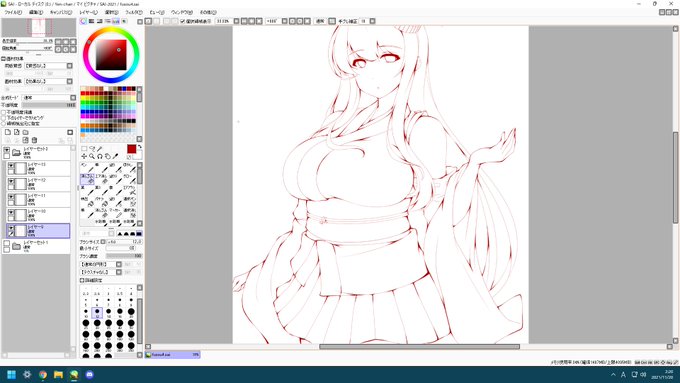Open the paper texture dropdown
Image resolution: width=680 pixels, height=383 pixels.
click(x=69, y=65)
